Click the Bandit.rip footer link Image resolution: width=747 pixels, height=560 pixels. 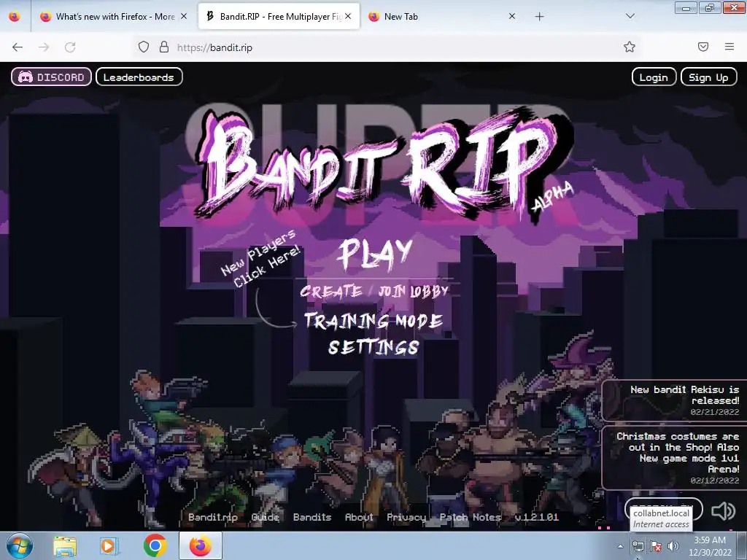coord(212,517)
